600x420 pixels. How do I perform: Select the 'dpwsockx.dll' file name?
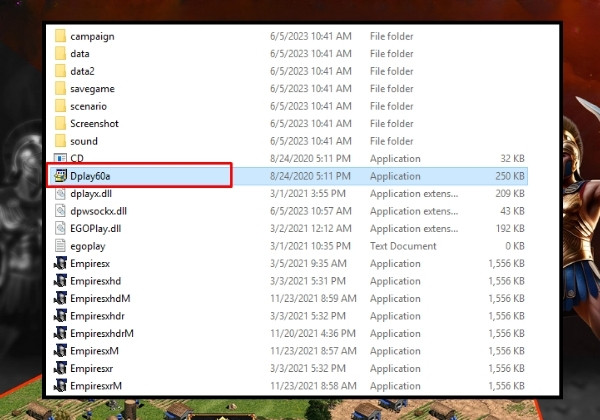tap(98, 212)
